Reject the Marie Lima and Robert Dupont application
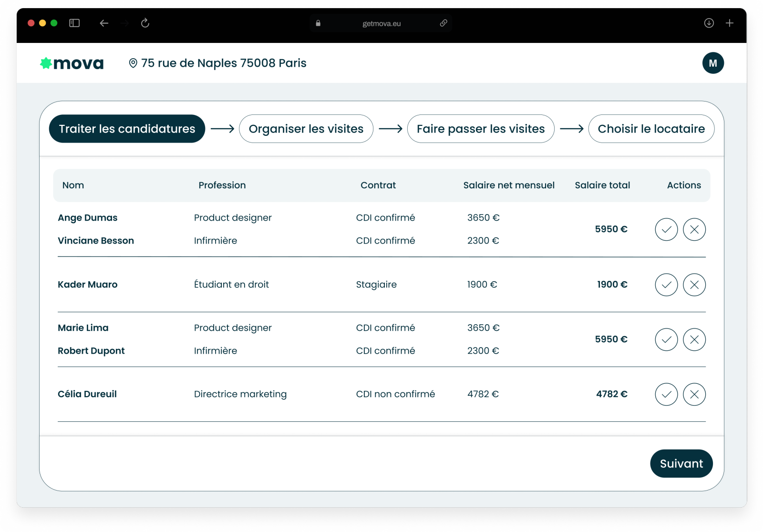Image resolution: width=763 pixels, height=532 pixels. (x=694, y=339)
